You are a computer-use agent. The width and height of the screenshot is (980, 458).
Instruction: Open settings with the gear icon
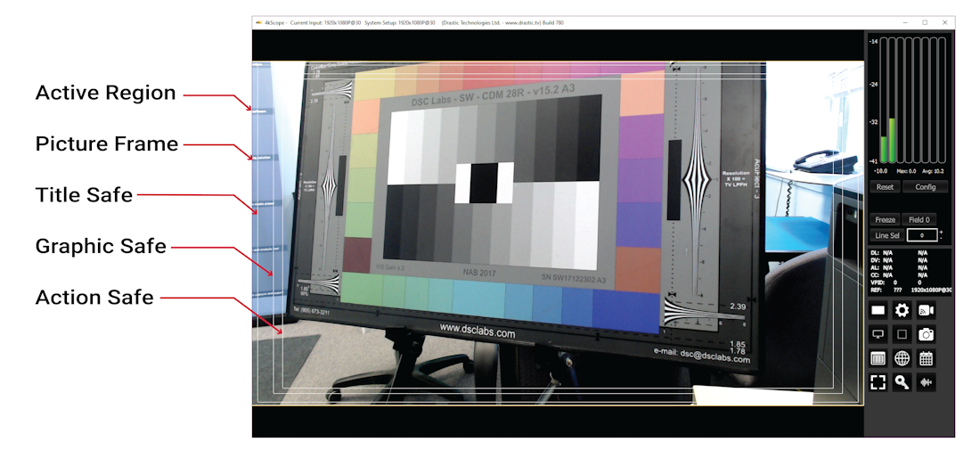(x=902, y=310)
